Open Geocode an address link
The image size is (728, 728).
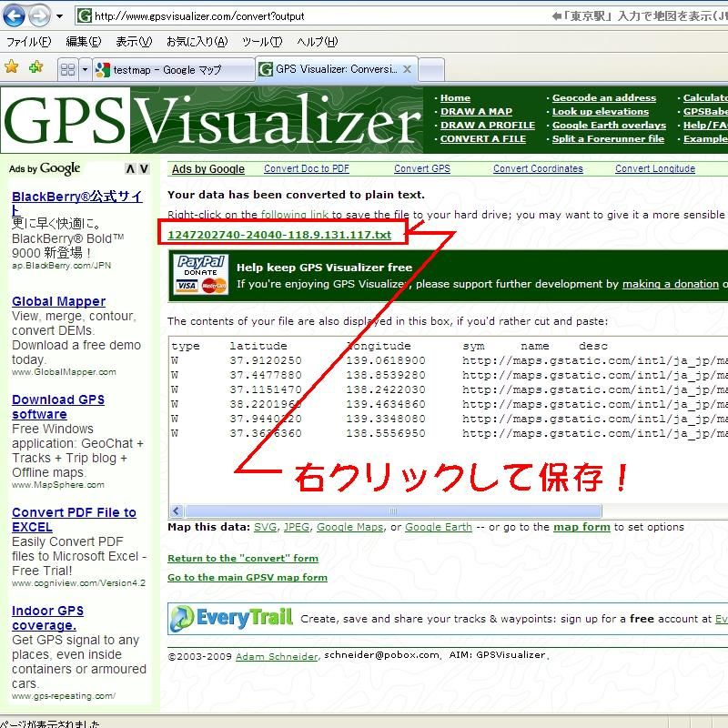coord(604,98)
